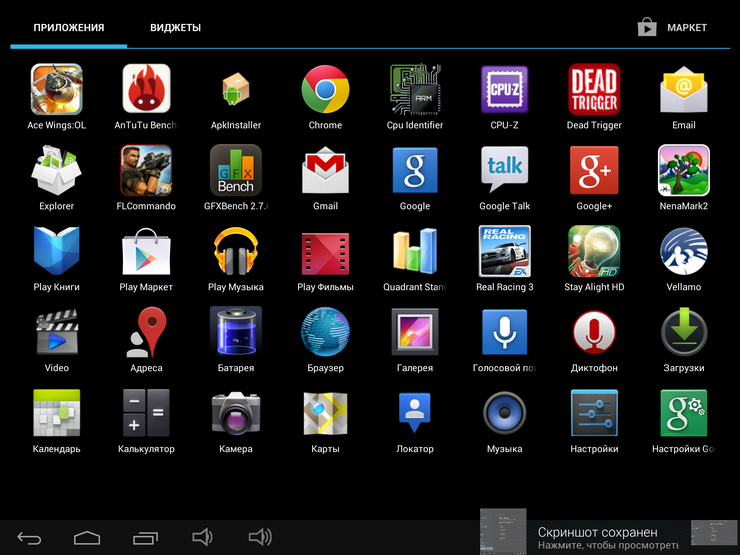Raise volume using navigation bar speaker

click(261, 537)
